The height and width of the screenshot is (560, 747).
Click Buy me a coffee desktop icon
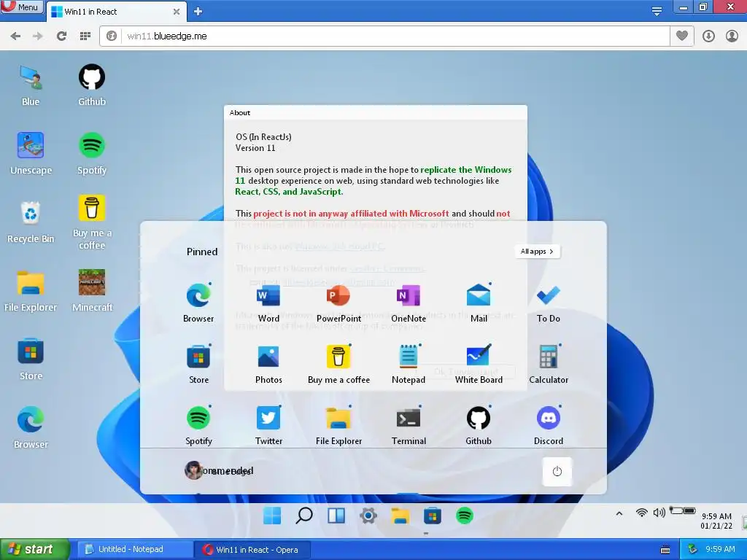(91, 222)
